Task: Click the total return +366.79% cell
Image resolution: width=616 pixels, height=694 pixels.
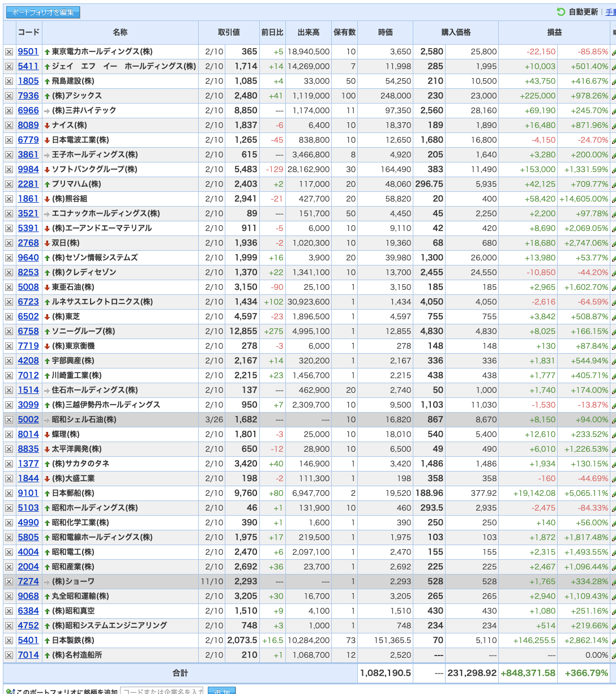Action: (x=584, y=673)
